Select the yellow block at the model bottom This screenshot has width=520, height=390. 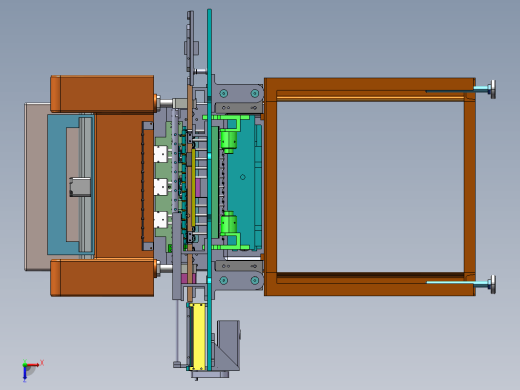(x=198, y=336)
